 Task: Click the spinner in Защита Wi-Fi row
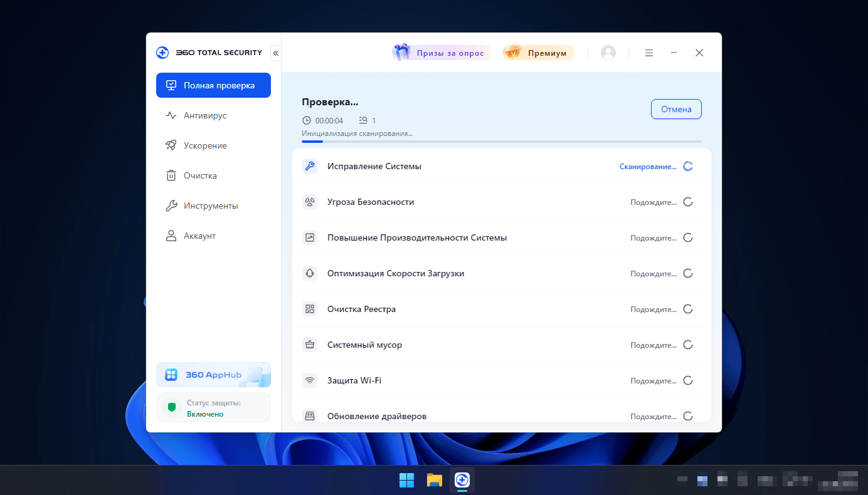[688, 380]
